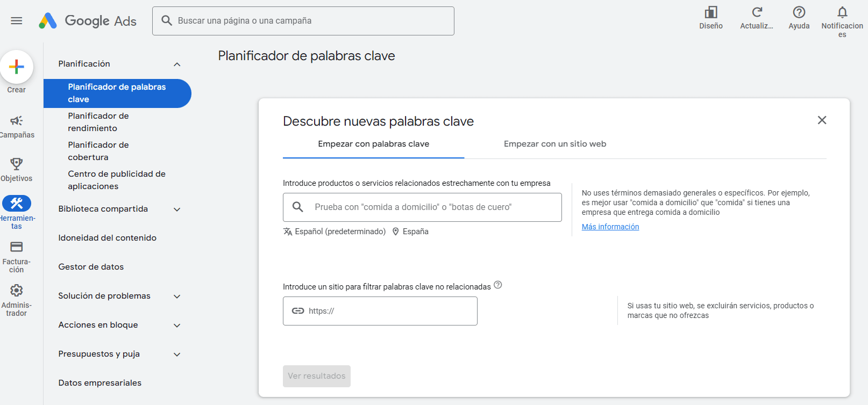Change the España location setting
This screenshot has width=868, height=405.
[x=410, y=232]
